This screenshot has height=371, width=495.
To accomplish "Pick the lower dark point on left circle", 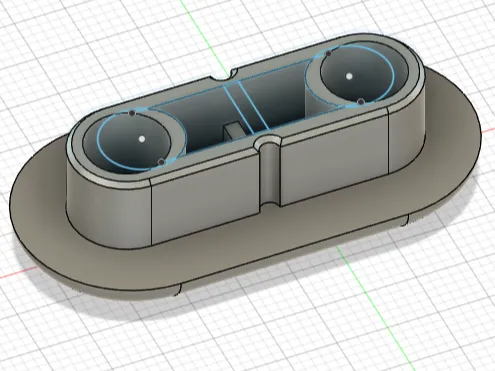I will (161, 162).
